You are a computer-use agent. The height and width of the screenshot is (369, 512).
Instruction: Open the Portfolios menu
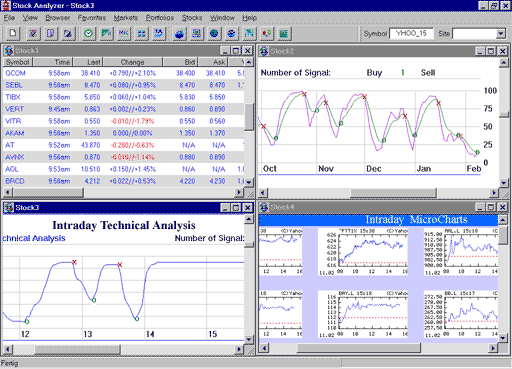pos(160,18)
